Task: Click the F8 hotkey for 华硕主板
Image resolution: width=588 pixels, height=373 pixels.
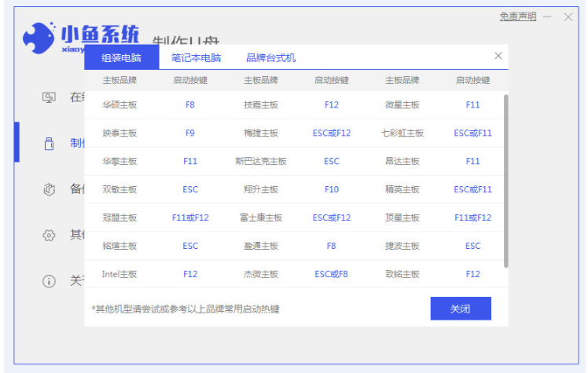Action: 190,104
